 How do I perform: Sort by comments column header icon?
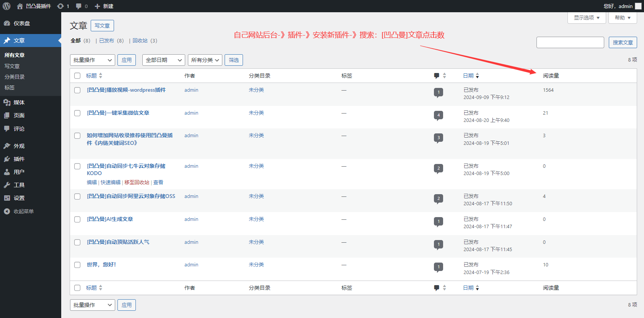pyautogui.click(x=437, y=76)
